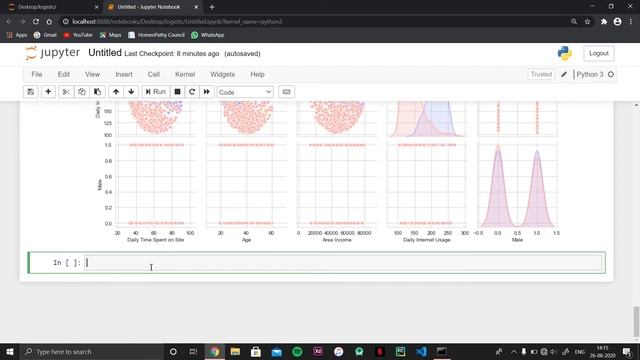
Task: Click the browser address bar
Action: 314,22
